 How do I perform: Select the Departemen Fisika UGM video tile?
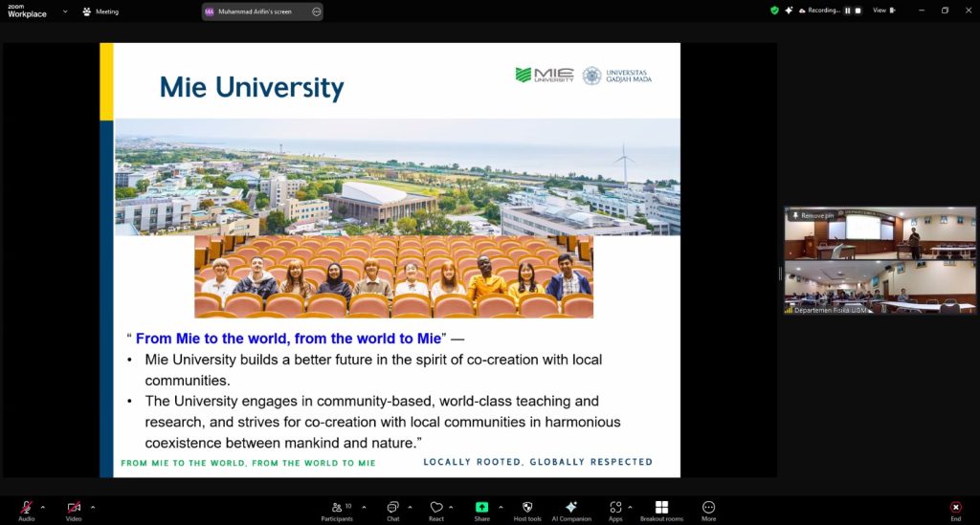pyautogui.click(x=880, y=287)
